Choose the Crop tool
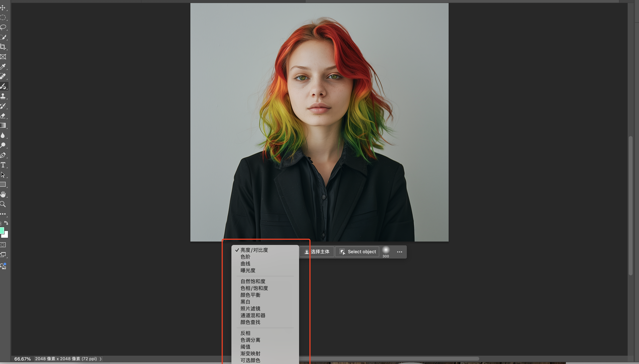This screenshot has width=639, height=364. pos(3,47)
